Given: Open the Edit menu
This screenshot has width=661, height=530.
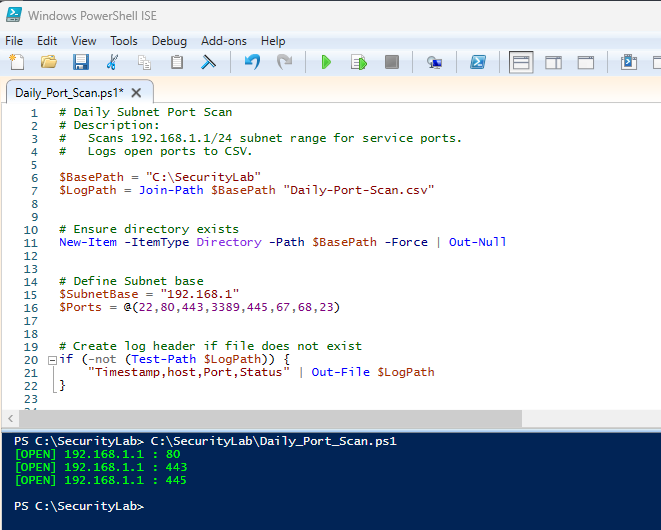Looking at the screenshot, I should click(x=47, y=41).
